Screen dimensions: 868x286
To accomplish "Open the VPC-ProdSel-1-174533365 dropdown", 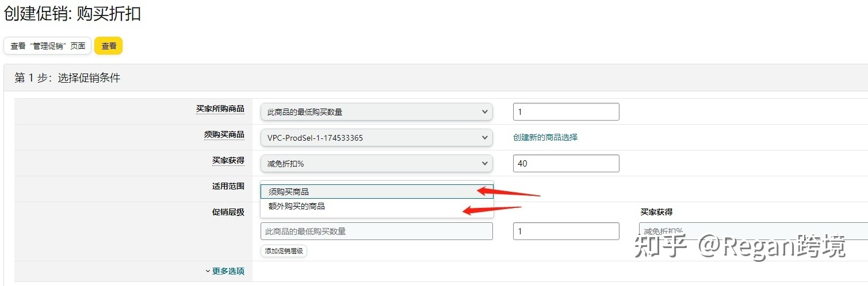I will (x=377, y=137).
